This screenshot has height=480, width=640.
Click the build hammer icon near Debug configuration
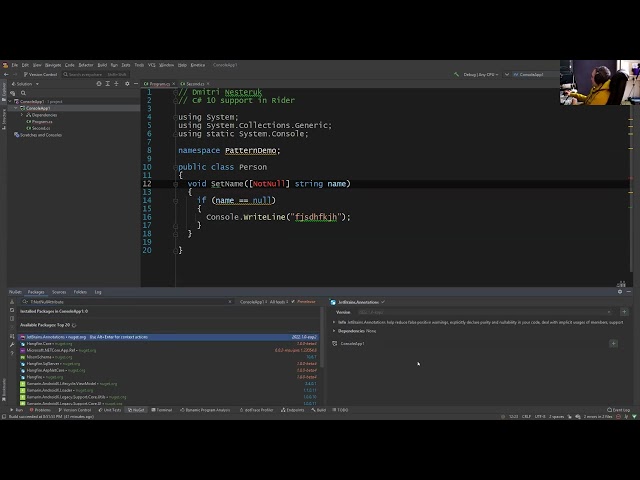(x=456, y=74)
